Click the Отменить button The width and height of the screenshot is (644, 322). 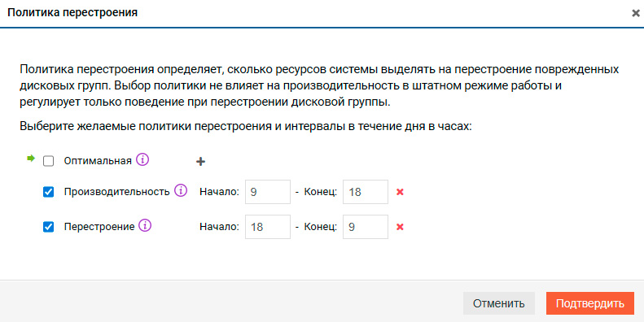click(x=499, y=303)
